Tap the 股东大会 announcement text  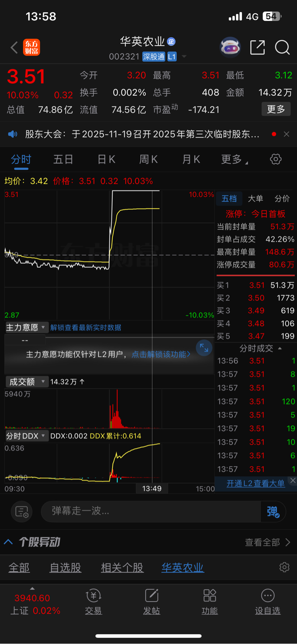click(x=142, y=134)
